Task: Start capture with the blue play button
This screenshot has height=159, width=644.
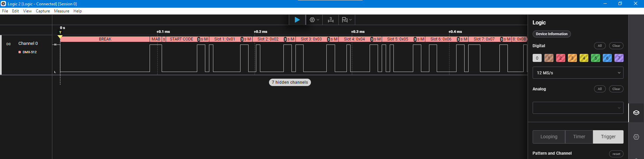Action: click(x=297, y=20)
